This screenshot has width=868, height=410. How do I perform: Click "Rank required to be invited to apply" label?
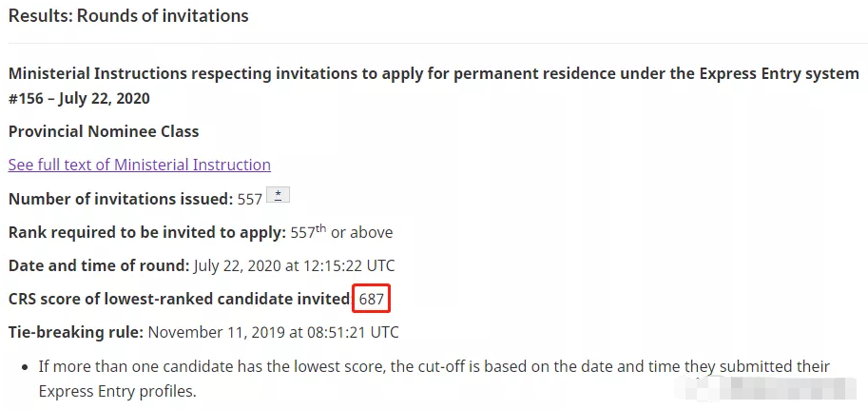(146, 232)
